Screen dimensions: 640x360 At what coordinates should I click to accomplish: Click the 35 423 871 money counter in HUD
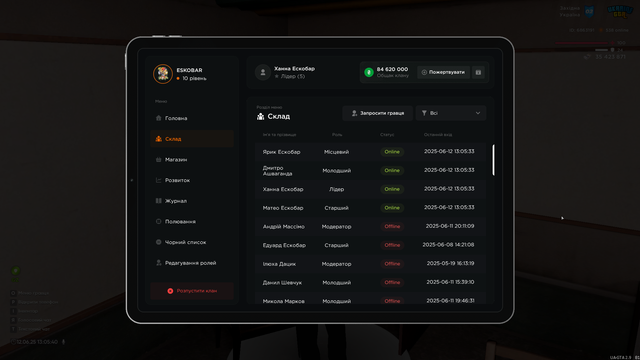pyautogui.click(x=610, y=57)
